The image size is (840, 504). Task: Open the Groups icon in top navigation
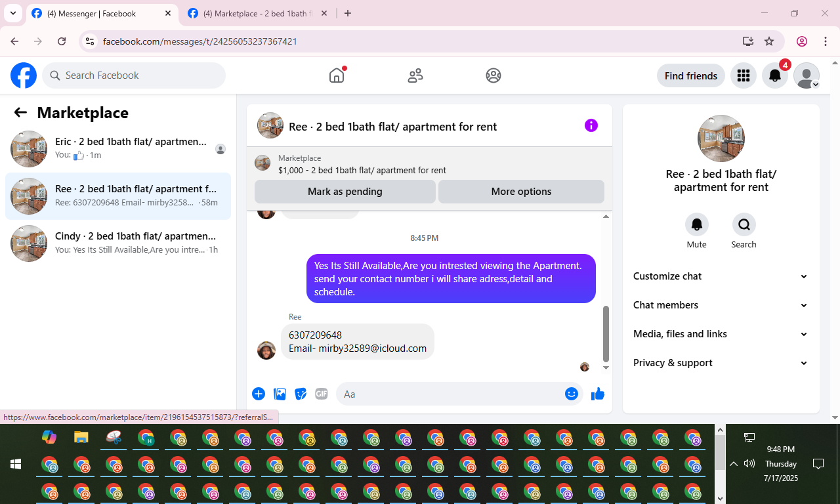pyautogui.click(x=493, y=75)
